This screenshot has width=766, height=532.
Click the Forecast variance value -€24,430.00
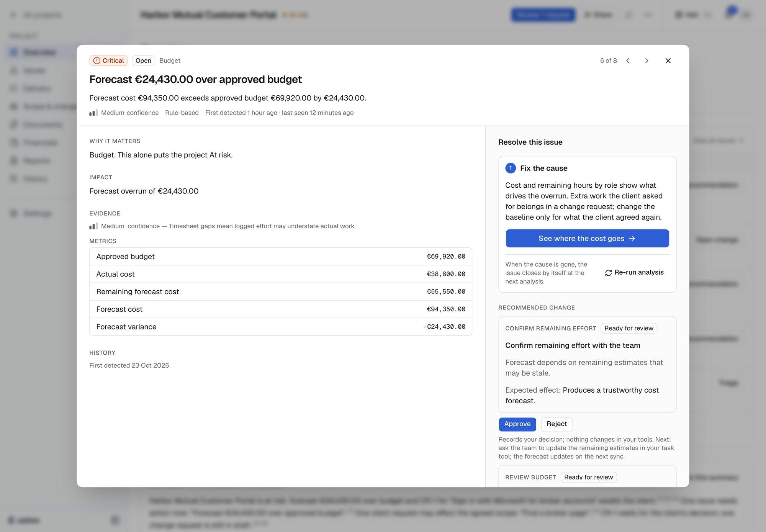coord(444,327)
